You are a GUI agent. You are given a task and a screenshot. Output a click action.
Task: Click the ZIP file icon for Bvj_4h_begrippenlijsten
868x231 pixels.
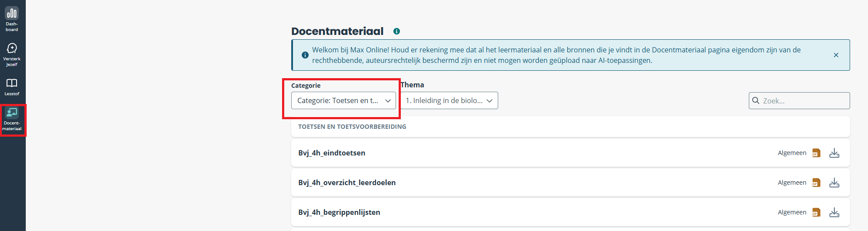coord(816,212)
